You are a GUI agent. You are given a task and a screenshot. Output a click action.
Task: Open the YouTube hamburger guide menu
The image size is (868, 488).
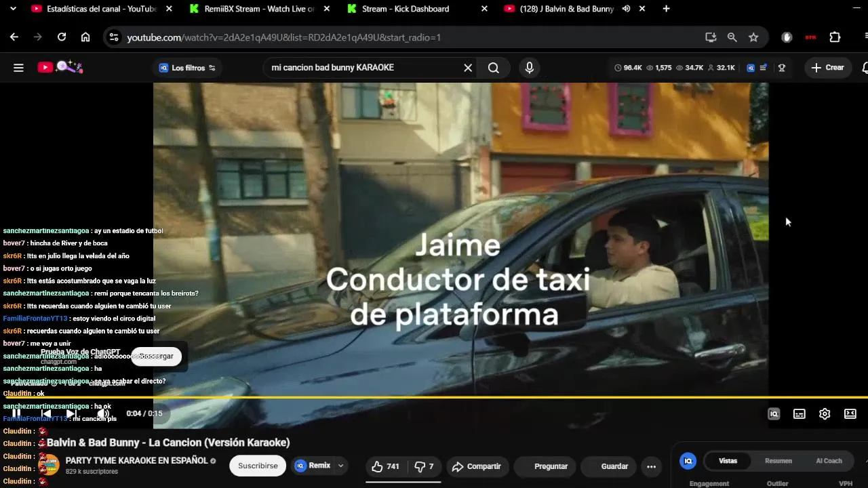pos(18,68)
